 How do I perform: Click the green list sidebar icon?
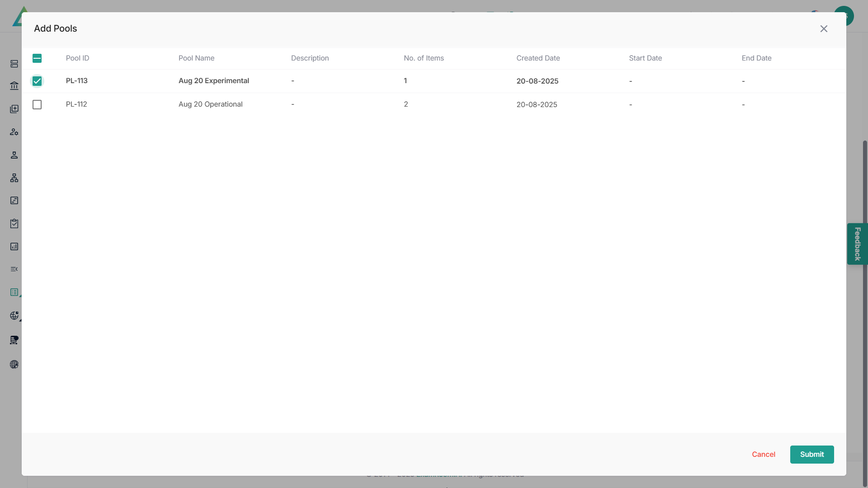pos(14,292)
